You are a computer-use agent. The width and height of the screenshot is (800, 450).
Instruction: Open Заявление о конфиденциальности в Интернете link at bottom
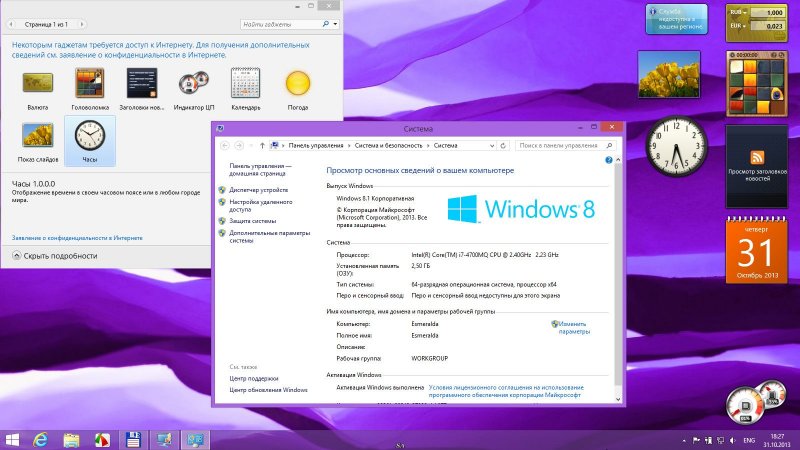click(x=77, y=238)
